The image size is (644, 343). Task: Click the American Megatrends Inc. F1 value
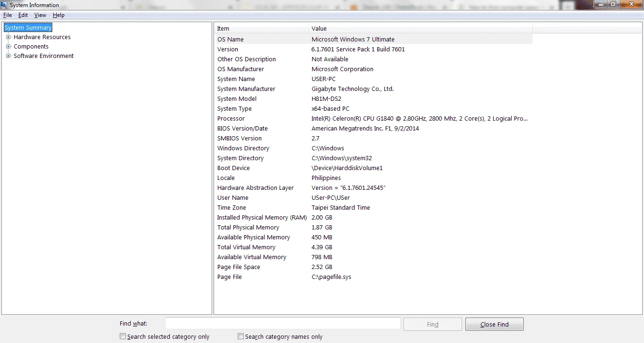(365, 129)
